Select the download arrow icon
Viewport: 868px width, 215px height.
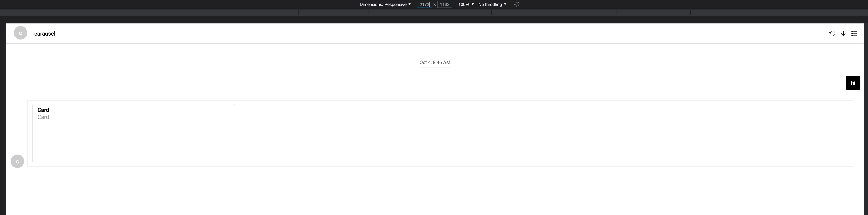[x=843, y=33]
